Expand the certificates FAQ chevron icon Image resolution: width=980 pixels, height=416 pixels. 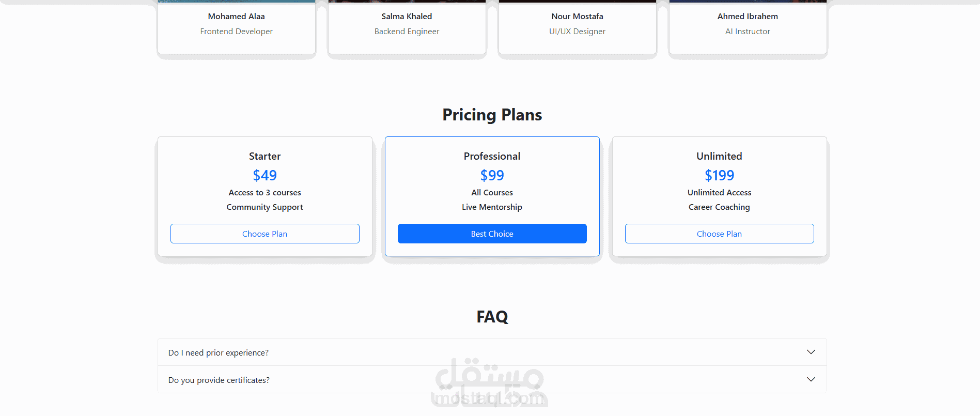pos(811,379)
